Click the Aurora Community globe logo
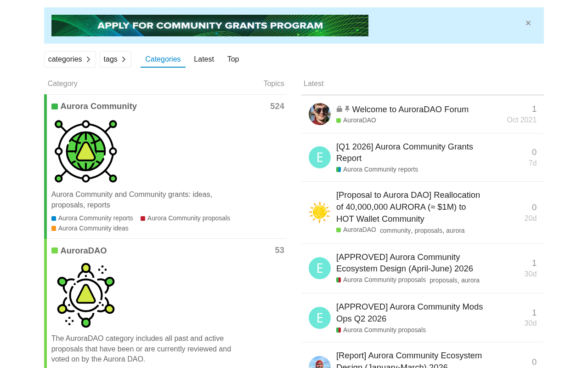Screen dimensions: 588x368 pyautogui.click(x=86, y=151)
